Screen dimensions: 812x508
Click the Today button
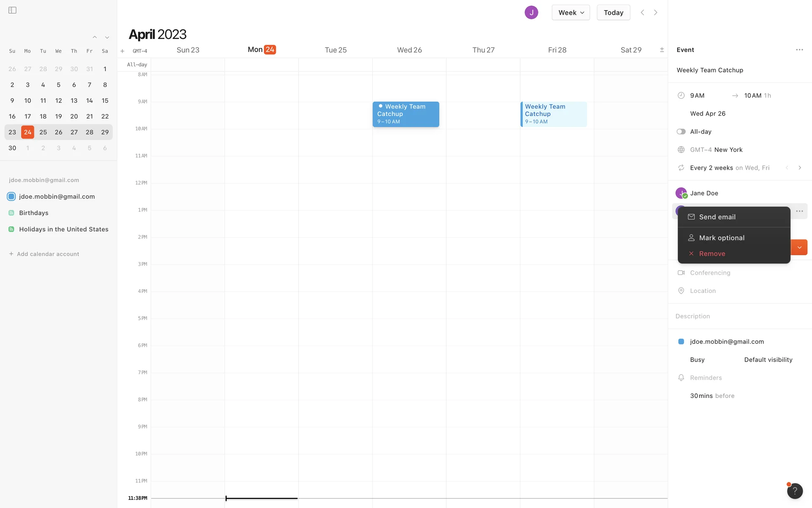pos(613,13)
